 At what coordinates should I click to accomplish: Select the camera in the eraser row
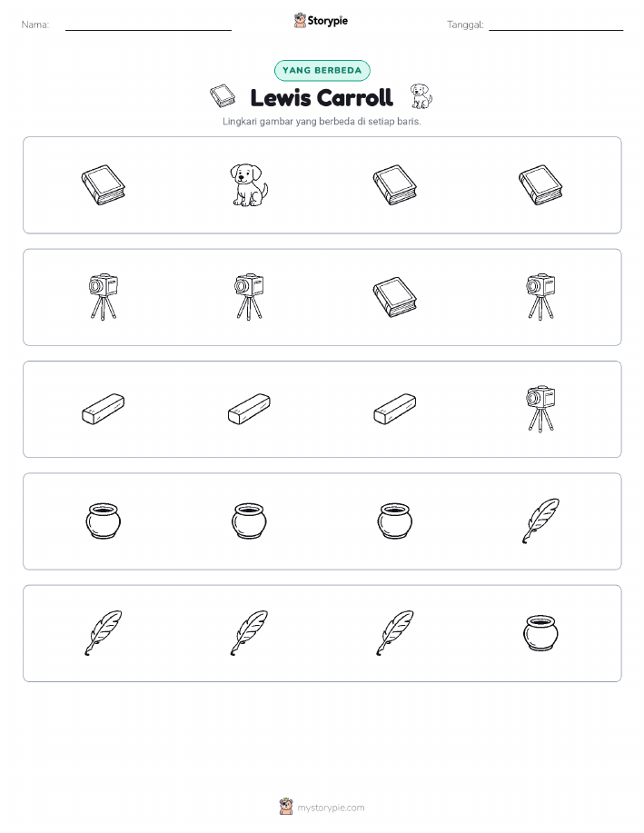(541, 409)
